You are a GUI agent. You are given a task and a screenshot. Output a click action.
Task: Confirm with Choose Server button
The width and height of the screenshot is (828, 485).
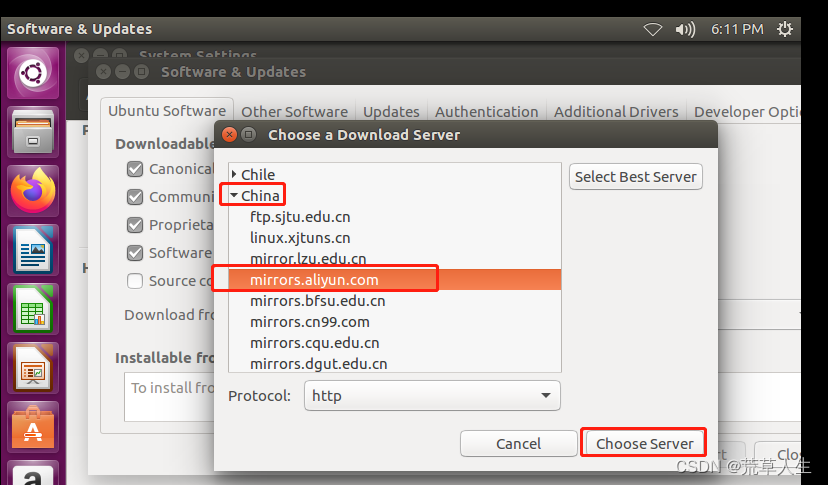644,443
